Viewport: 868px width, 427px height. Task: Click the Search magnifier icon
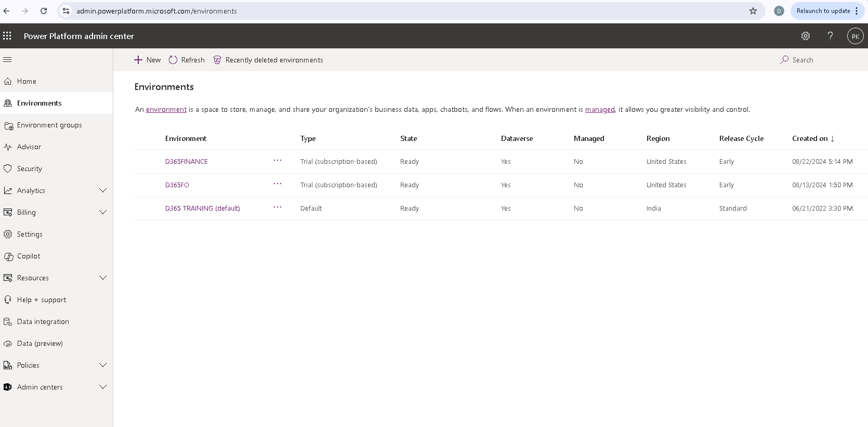pyautogui.click(x=784, y=60)
